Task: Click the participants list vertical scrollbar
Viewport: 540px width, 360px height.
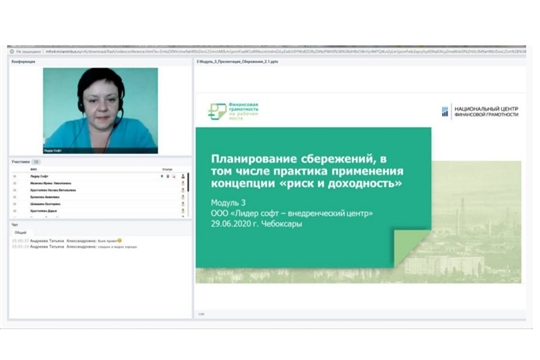Action: (188, 195)
